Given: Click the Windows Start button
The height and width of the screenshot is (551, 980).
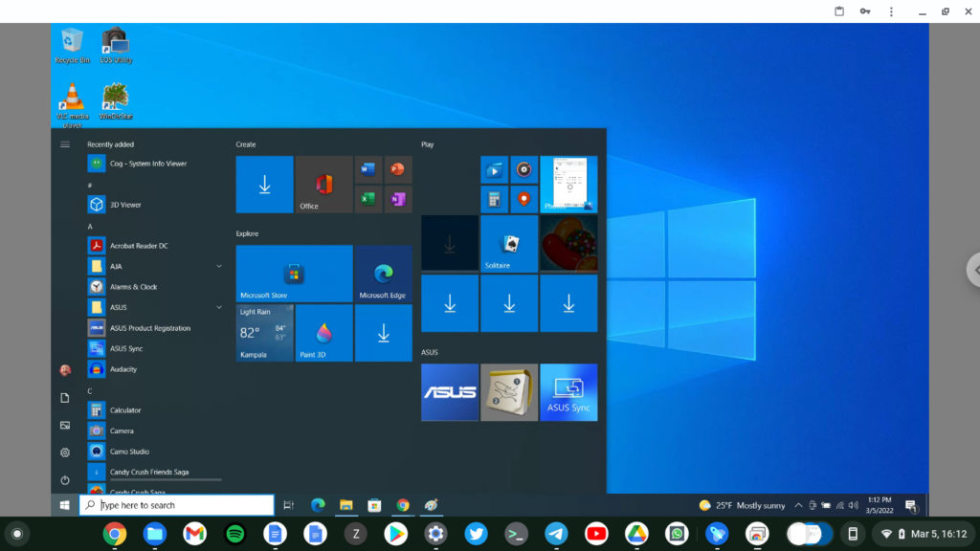Looking at the screenshot, I should point(64,505).
